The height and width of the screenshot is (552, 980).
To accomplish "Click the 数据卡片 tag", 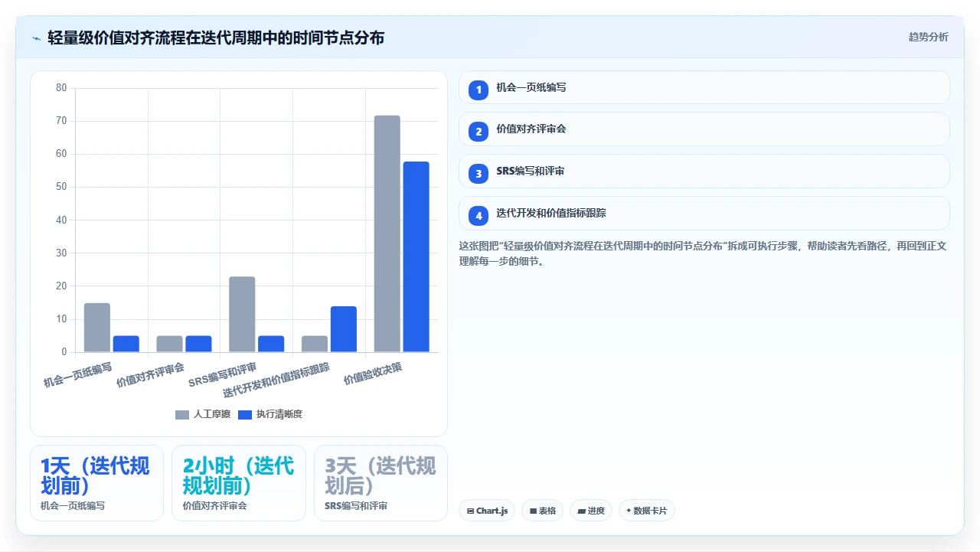I will coord(646,511).
